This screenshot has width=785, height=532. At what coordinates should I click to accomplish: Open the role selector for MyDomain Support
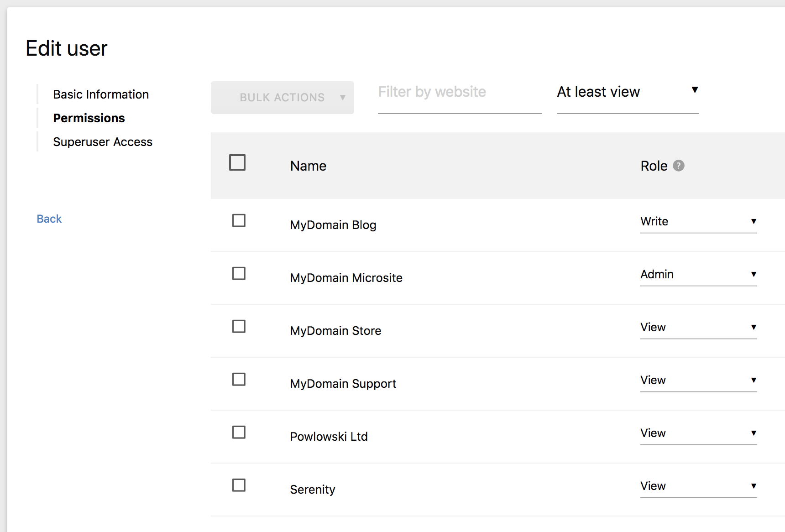(698, 380)
